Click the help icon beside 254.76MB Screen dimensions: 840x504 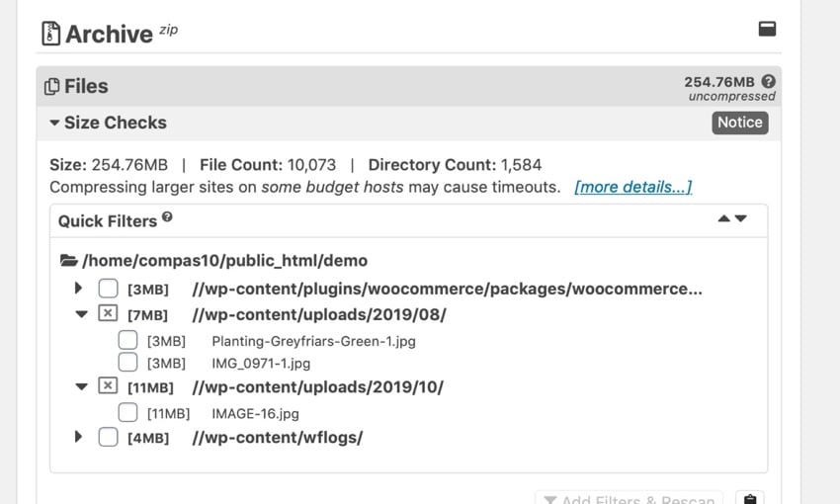[768, 82]
